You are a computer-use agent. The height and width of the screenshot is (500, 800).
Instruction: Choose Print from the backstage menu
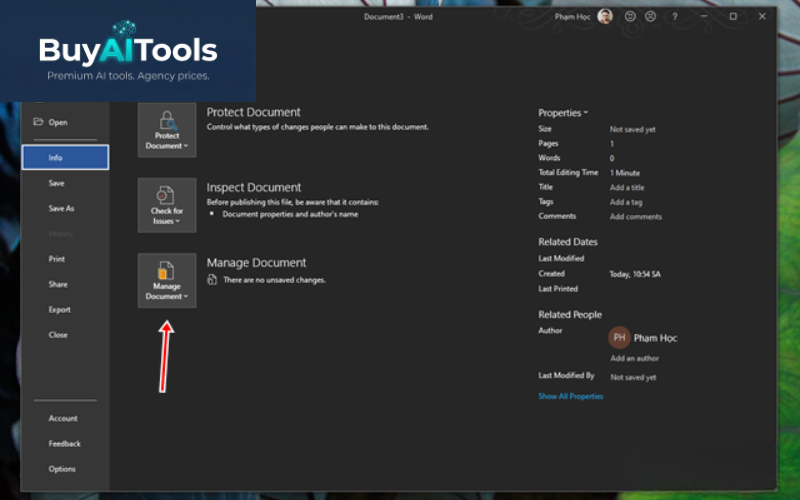tap(57, 259)
